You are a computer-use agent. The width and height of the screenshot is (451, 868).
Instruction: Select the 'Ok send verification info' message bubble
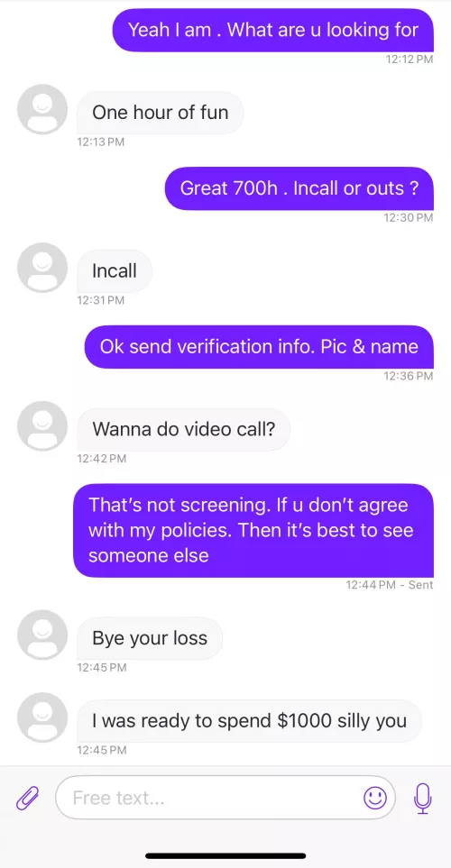point(259,346)
